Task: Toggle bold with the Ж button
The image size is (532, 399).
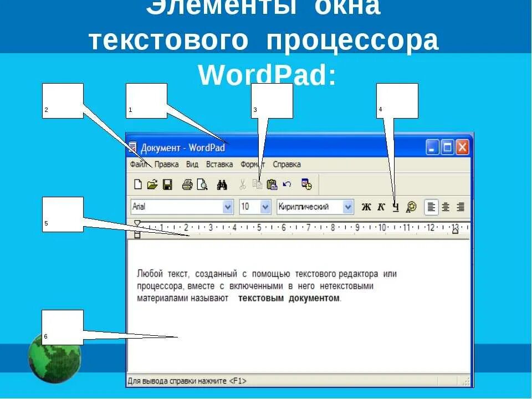Action: [366, 207]
